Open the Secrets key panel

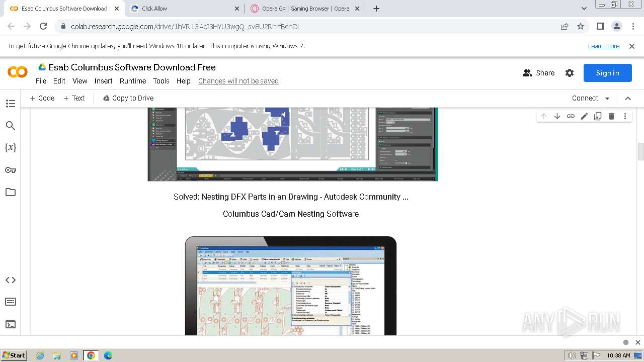click(11, 170)
